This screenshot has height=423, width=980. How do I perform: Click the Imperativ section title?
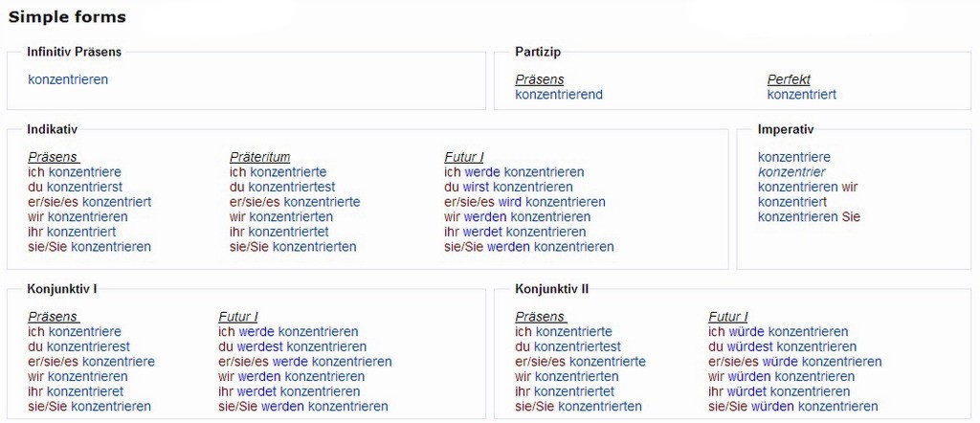(x=785, y=129)
